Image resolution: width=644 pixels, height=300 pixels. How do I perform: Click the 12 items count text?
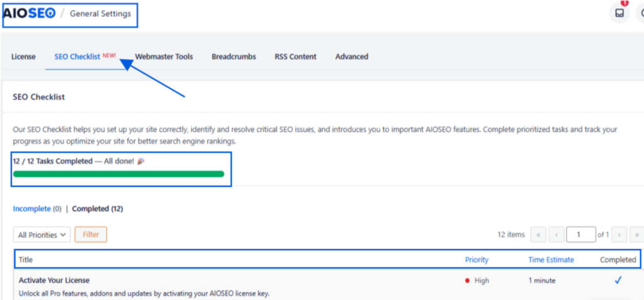tap(511, 235)
